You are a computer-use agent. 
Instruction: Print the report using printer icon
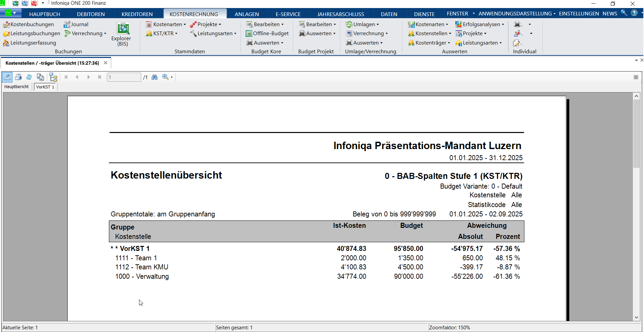click(x=18, y=77)
